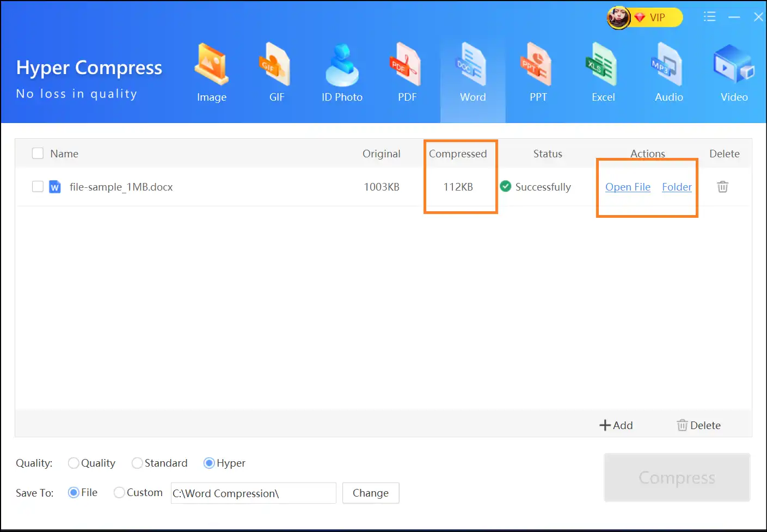This screenshot has height=532, width=767.
Task: Open the Image compression tool
Action: pos(211,73)
